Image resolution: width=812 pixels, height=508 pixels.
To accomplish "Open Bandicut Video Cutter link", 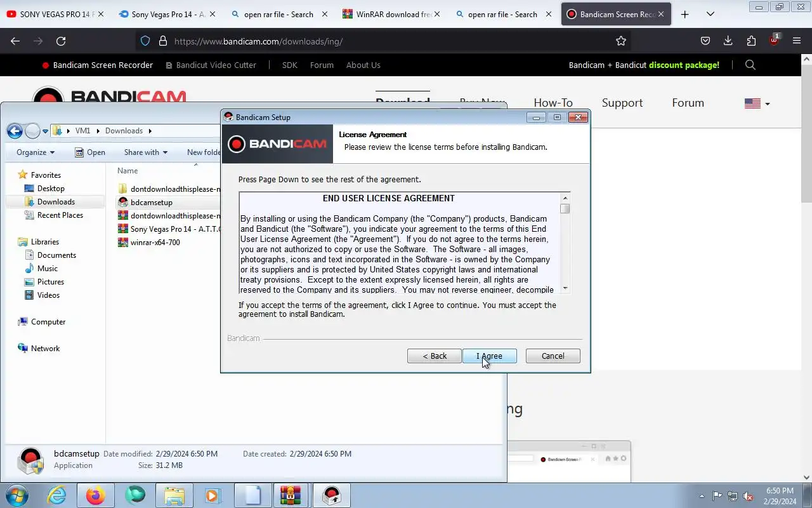I will click(211, 65).
